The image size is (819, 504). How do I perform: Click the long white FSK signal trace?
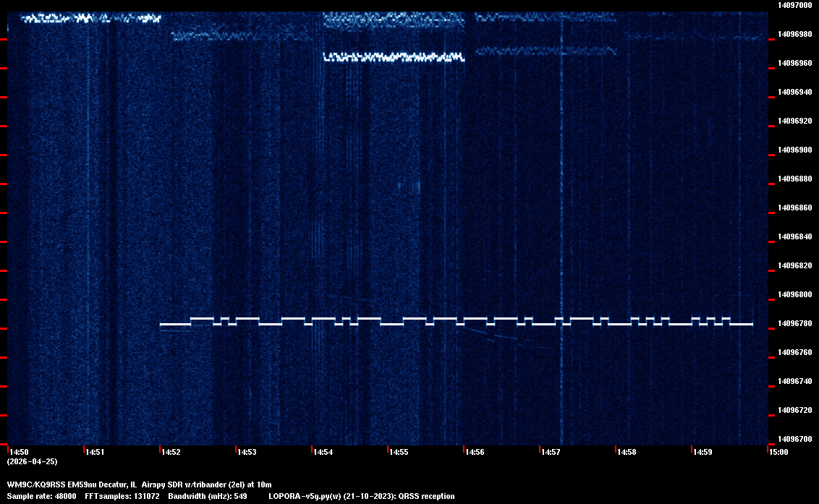coord(456,323)
